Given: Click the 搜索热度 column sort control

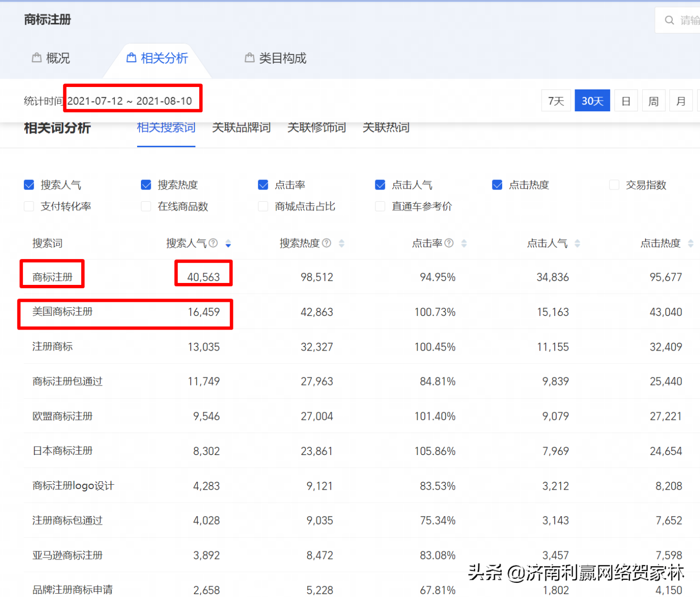Looking at the screenshot, I should tap(342, 243).
